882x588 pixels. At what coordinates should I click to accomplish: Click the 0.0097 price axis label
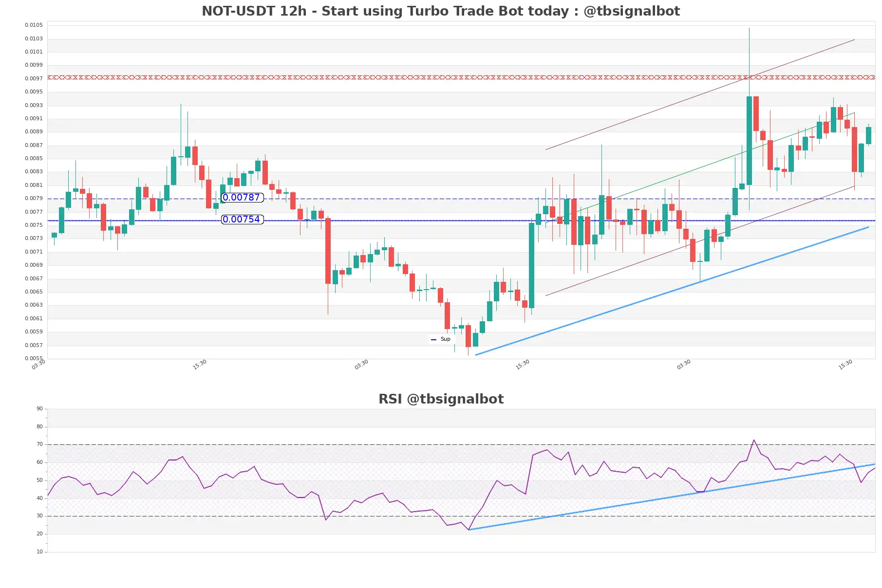click(x=34, y=78)
